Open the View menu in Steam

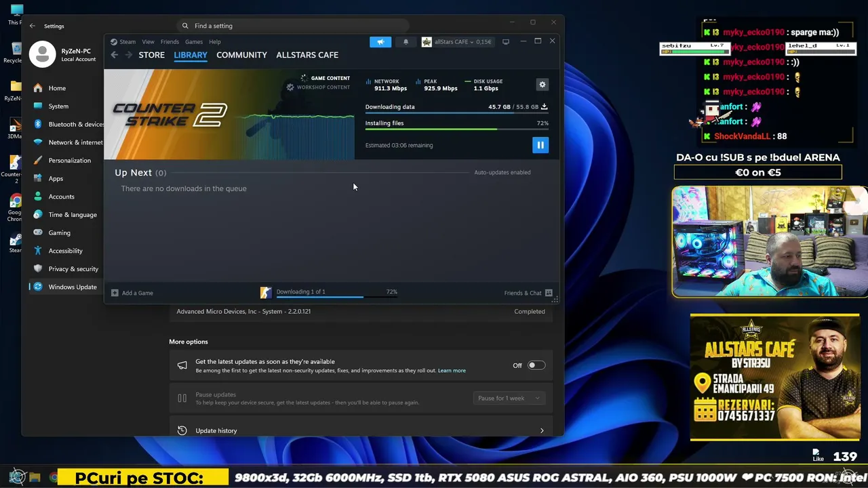pos(148,42)
